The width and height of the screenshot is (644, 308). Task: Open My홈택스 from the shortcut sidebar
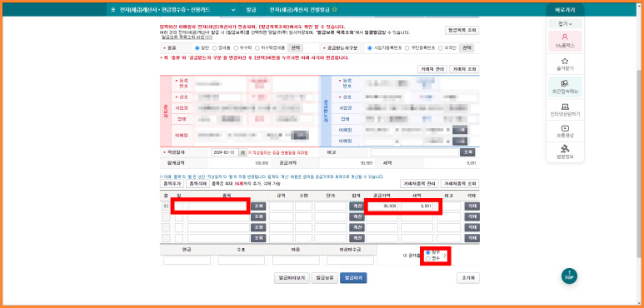[565, 41]
